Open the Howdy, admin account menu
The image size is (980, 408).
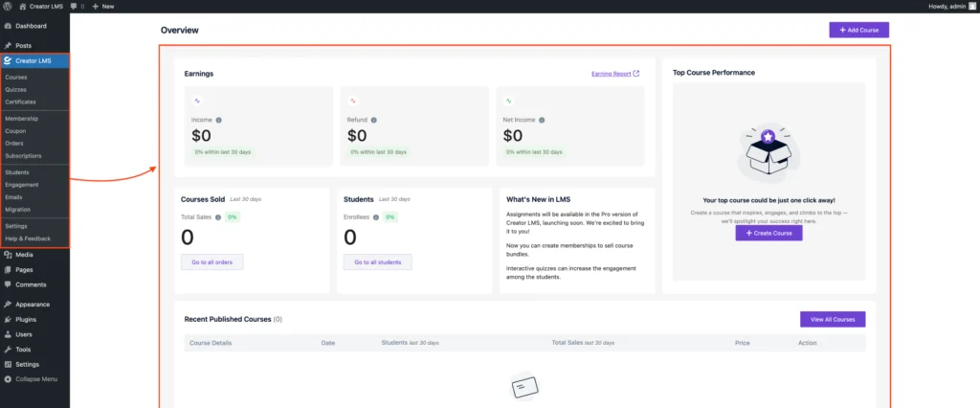point(952,6)
